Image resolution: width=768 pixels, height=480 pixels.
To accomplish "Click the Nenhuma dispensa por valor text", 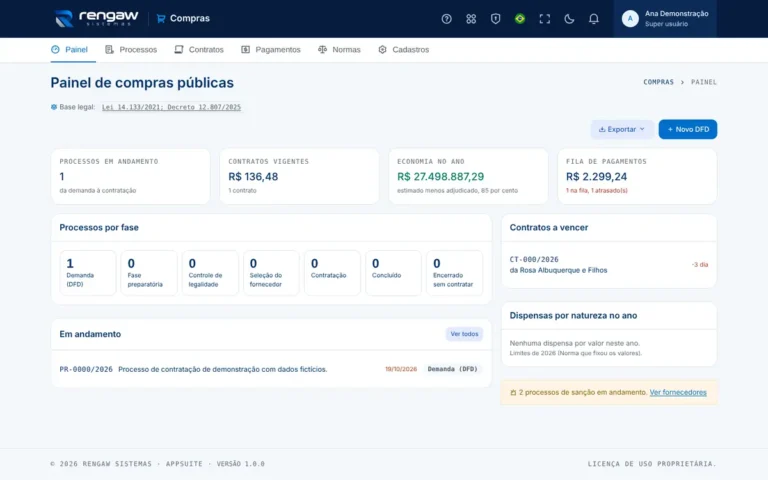I will 575,343.
